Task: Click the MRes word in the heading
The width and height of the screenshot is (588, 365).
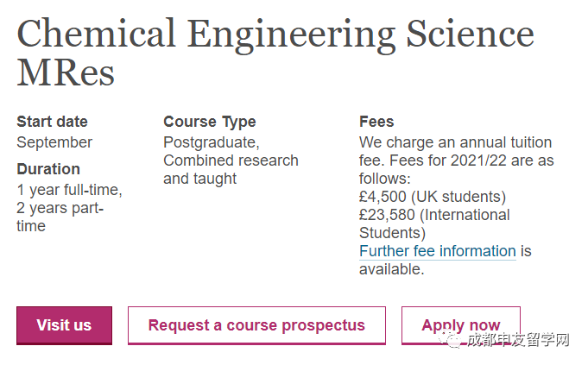Action: (x=66, y=72)
